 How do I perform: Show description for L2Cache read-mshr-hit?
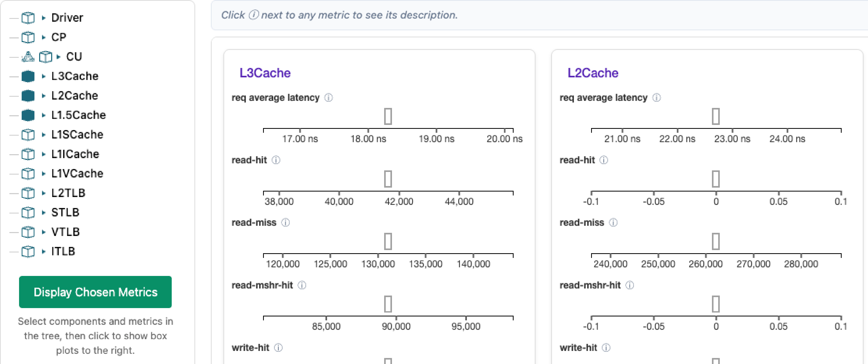tap(629, 285)
